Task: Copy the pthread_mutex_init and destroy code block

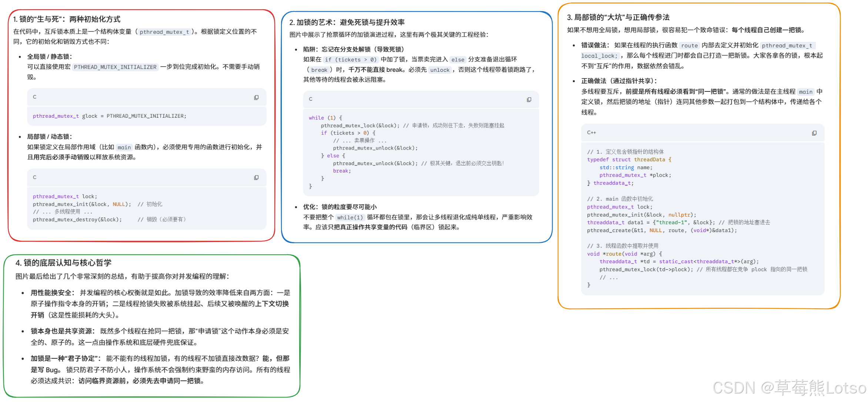Action: (x=256, y=178)
